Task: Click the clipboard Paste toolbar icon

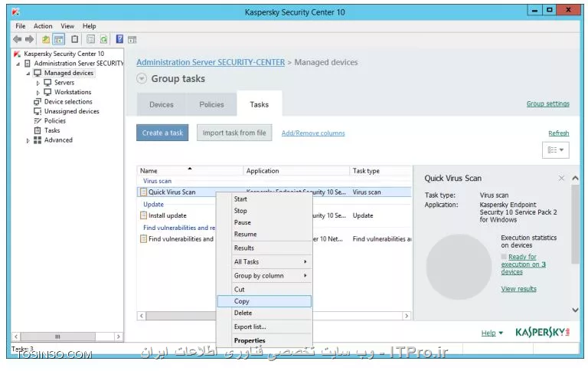Action: (74, 39)
